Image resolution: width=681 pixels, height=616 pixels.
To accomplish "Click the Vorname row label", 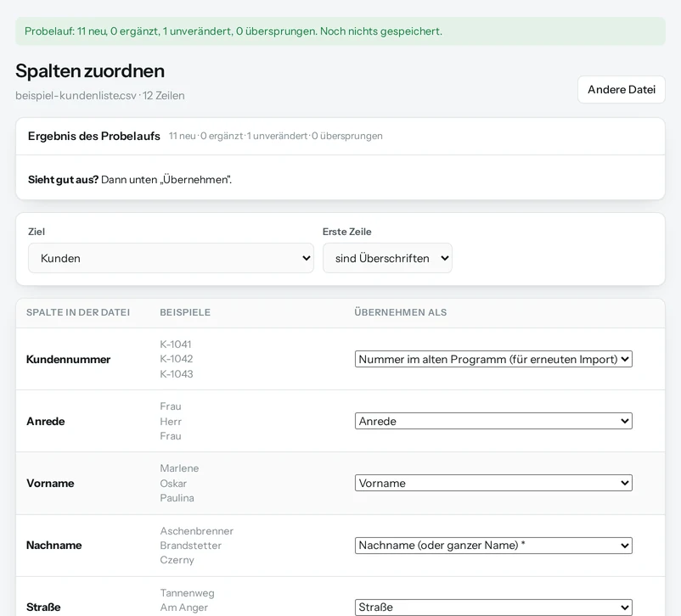I will 50,483.
